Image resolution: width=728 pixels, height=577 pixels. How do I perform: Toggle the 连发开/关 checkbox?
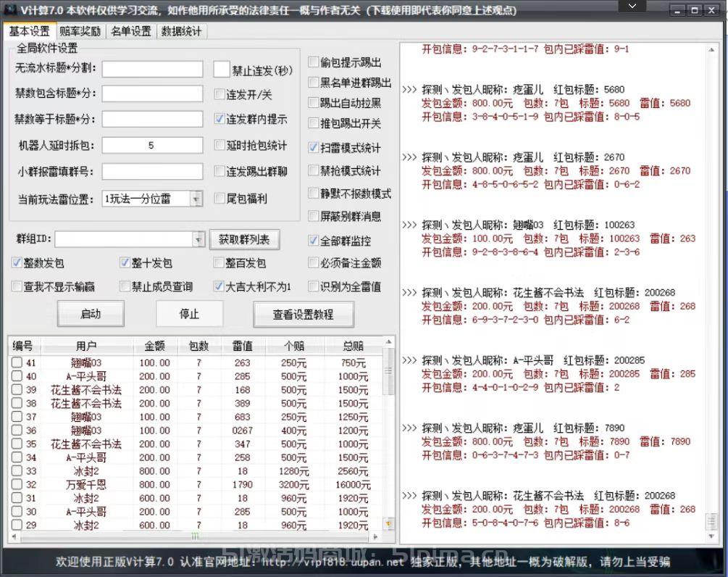(x=219, y=94)
